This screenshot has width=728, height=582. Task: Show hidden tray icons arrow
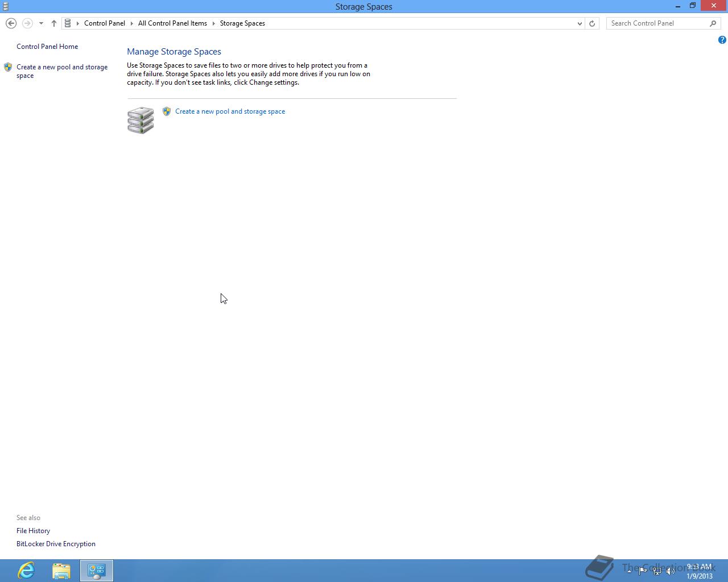click(628, 571)
